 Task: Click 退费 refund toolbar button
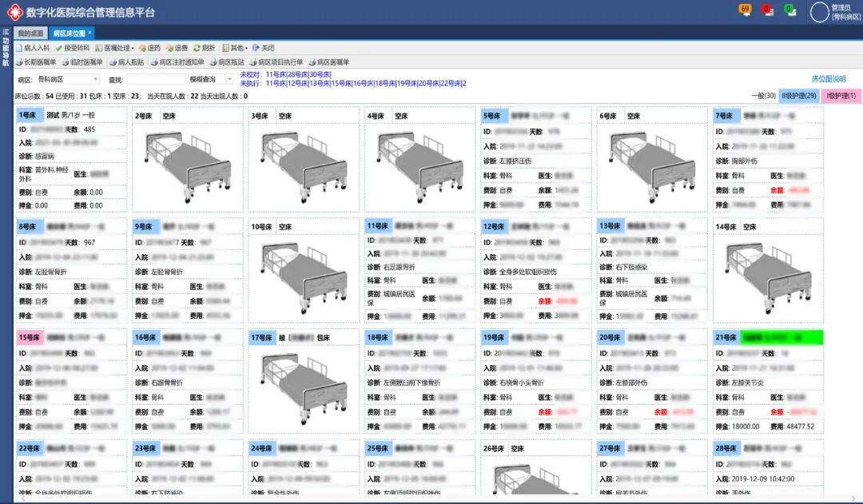[177, 48]
